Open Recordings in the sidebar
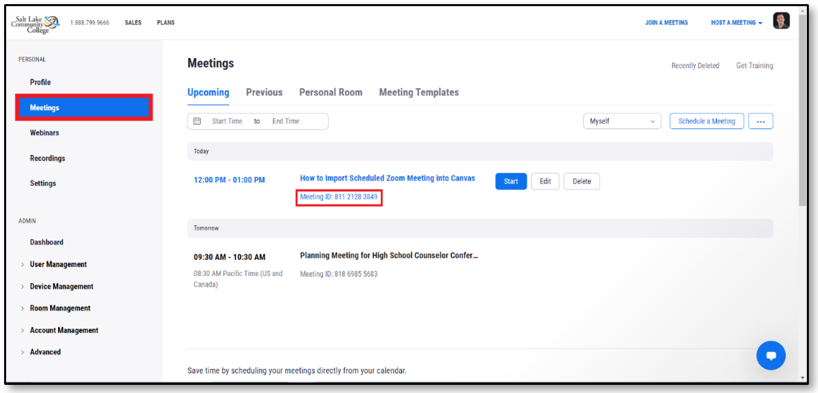 tap(47, 158)
